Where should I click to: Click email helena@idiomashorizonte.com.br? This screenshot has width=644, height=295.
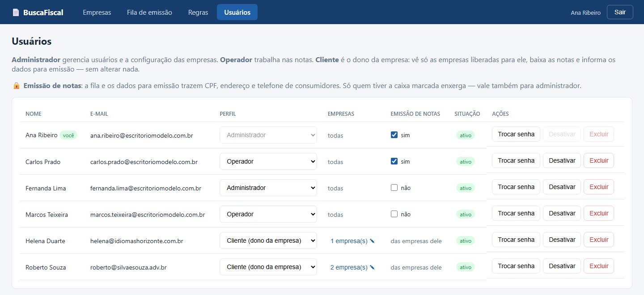(x=137, y=241)
